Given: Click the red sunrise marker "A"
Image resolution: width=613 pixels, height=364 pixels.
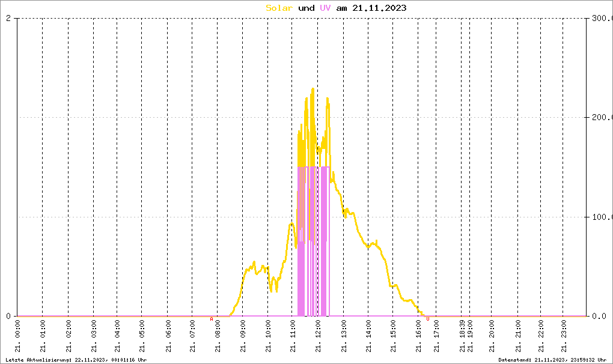Looking at the screenshot, I should (x=212, y=319).
